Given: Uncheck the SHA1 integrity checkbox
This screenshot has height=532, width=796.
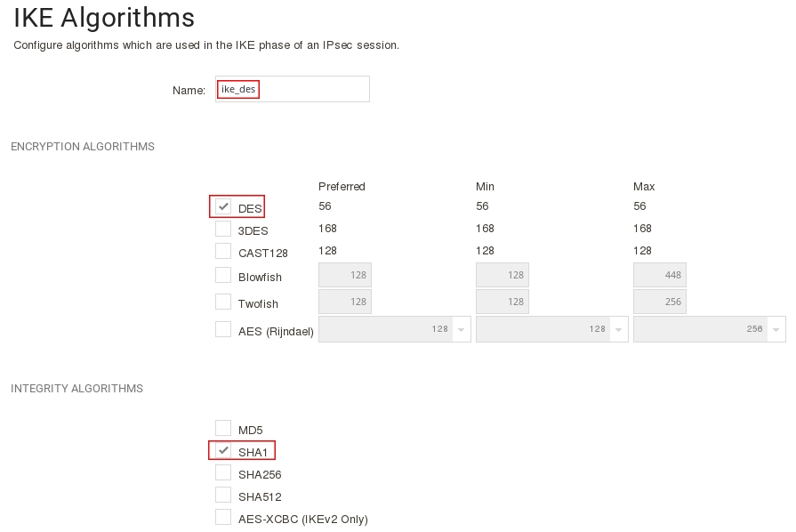Looking at the screenshot, I should coord(223,450).
